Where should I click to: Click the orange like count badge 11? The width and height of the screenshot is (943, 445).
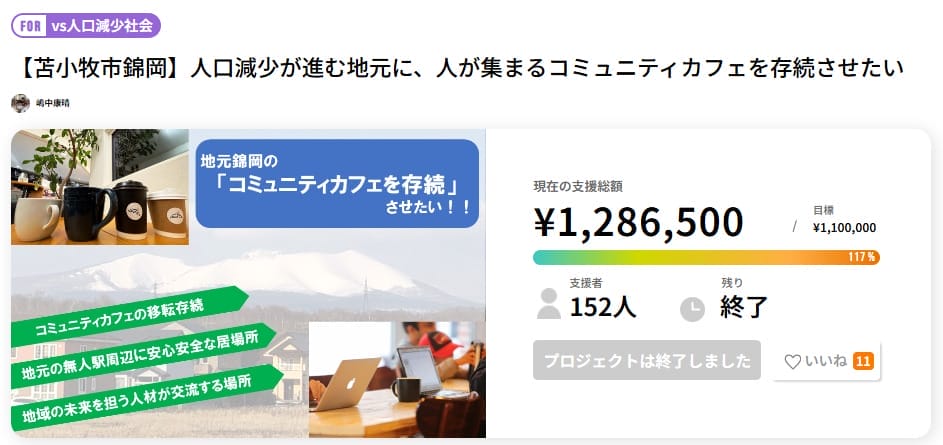[863, 361]
